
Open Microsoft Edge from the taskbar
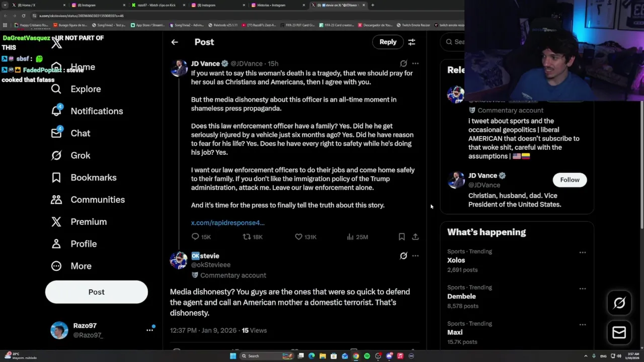(x=311, y=356)
